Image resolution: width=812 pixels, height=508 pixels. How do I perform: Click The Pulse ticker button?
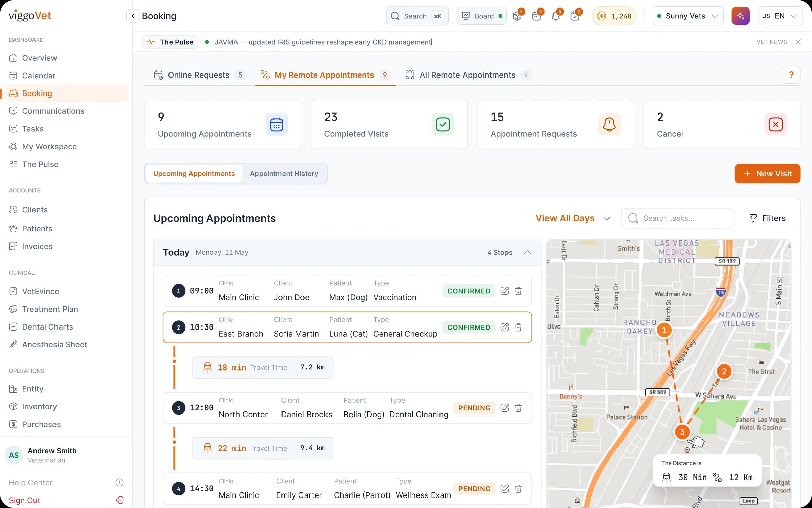tap(170, 42)
